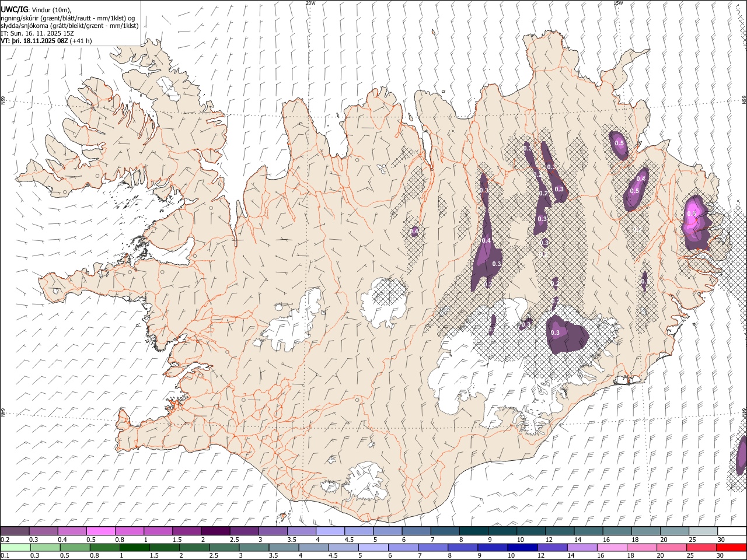Screen dimensions: 747x560
Task: Click the crimson 25–30 rain legend swatch
Action: 701,548
